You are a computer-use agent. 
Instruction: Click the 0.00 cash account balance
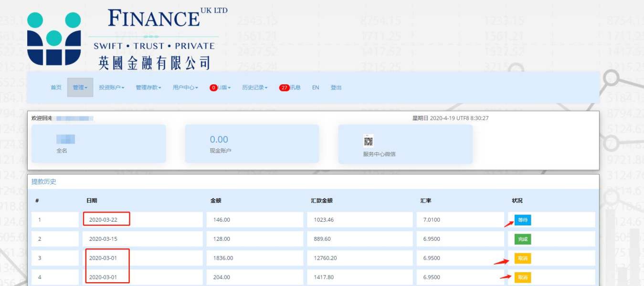coord(219,140)
